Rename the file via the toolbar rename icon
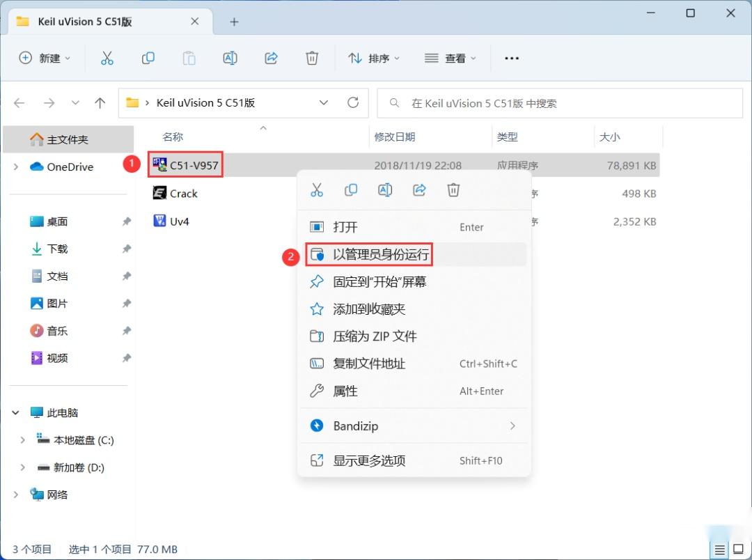This screenshot has height=560, width=752. pos(230,58)
